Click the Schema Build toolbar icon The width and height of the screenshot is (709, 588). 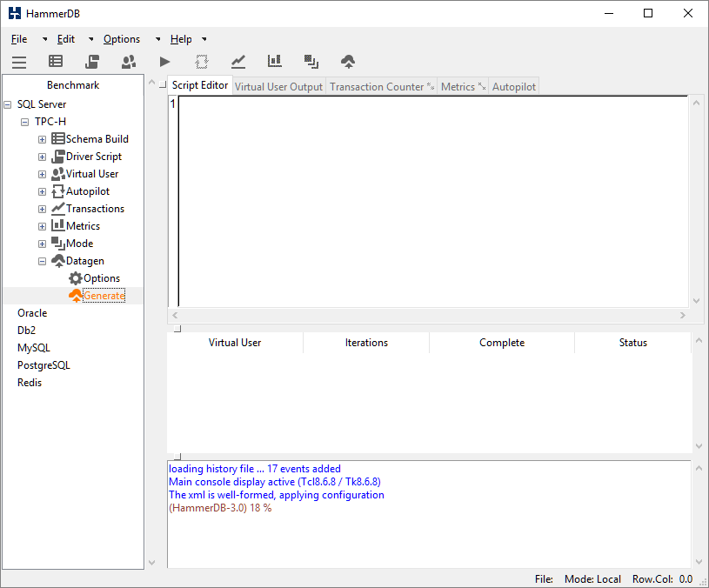pos(56,62)
